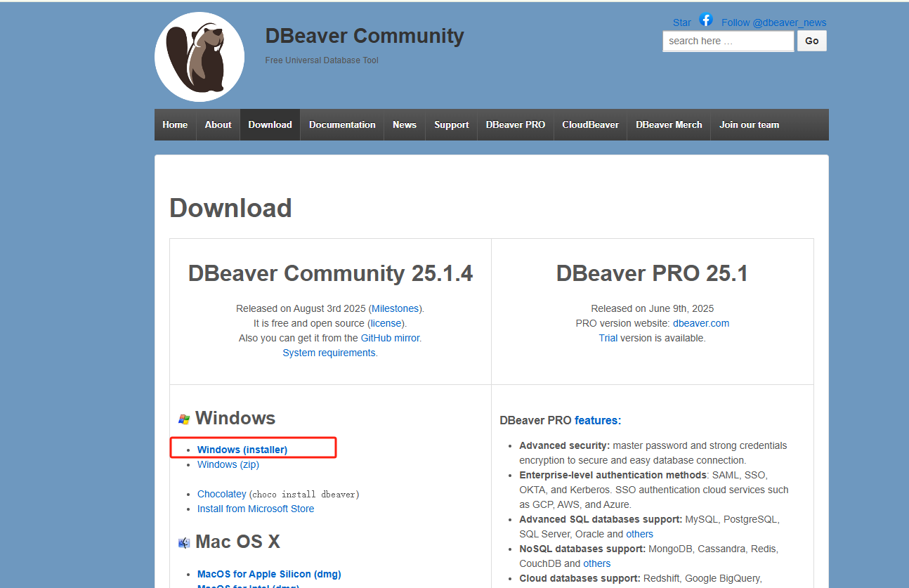This screenshot has width=909, height=588.
Task: Download Windows (zip)
Action: (x=228, y=464)
